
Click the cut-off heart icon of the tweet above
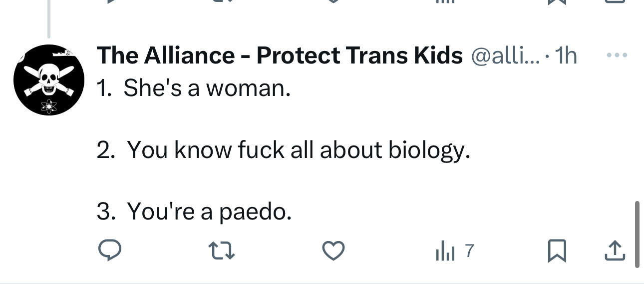pos(333,1)
